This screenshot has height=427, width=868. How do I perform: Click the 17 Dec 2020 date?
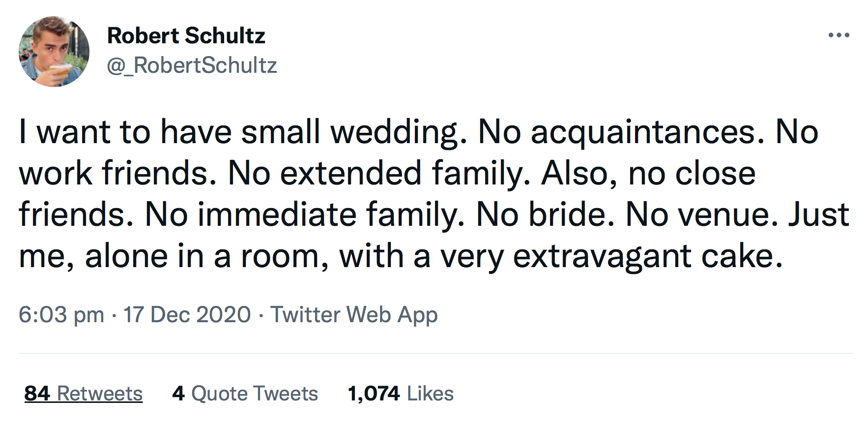pyautogui.click(x=187, y=315)
